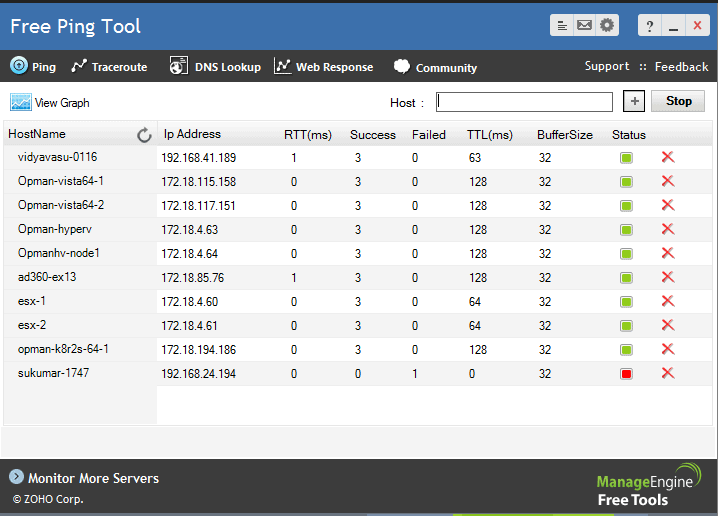
Task: Select the vidyavasu-0116 host row
Action: pos(358,158)
